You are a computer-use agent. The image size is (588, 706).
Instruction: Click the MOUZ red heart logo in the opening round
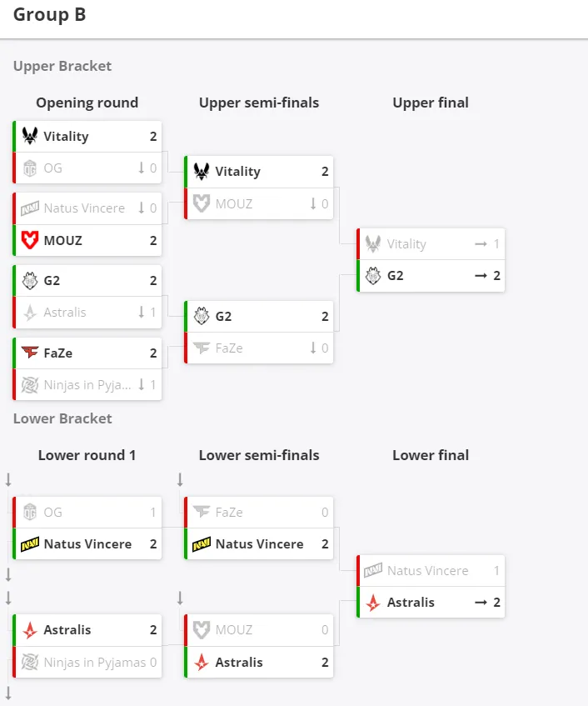[x=30, y=240]
